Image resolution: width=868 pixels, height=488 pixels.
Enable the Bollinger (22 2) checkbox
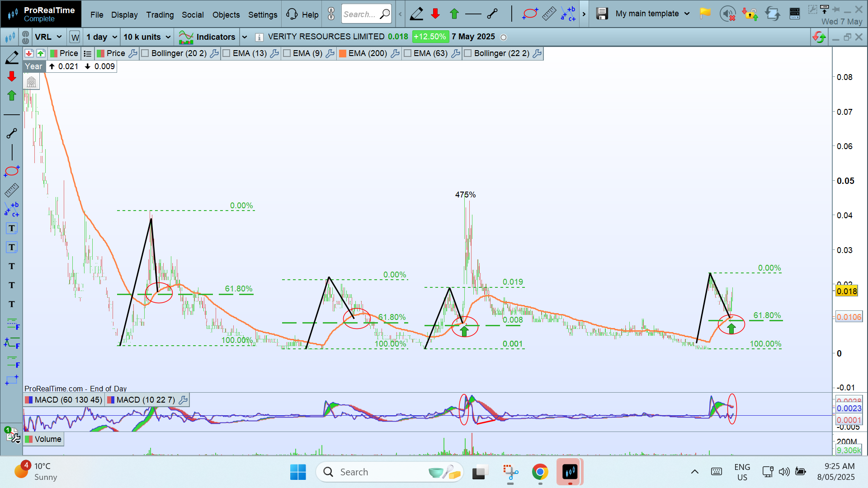tap(468, 53)
